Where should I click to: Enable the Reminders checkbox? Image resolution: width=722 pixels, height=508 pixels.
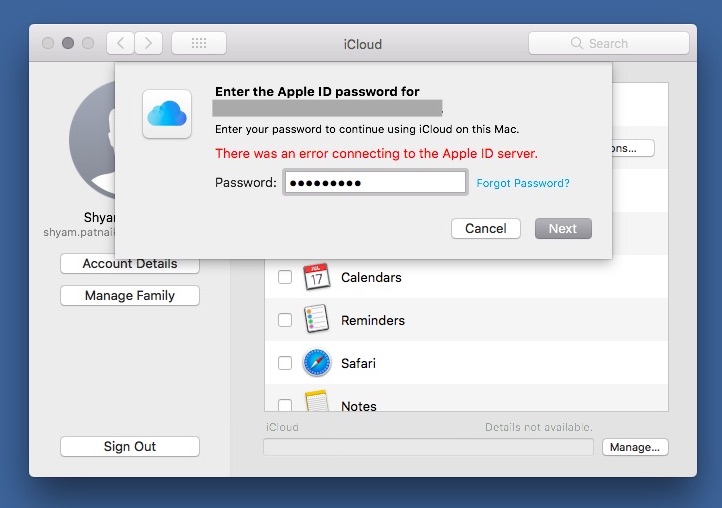pyautogui.click(x=285, y=320)
